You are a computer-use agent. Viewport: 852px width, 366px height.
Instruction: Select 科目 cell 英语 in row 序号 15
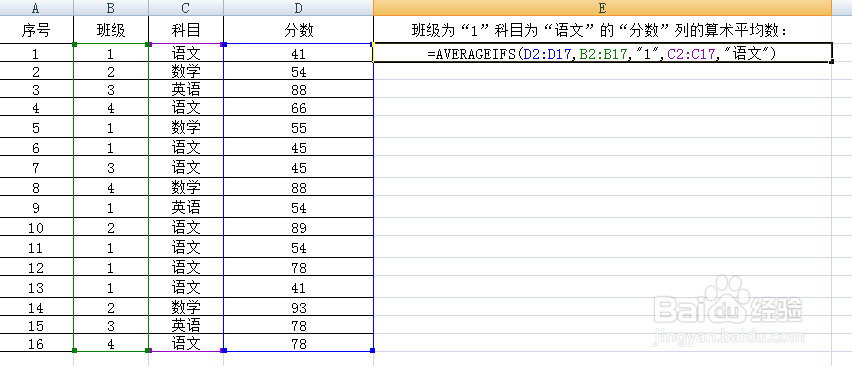[186, 325]
